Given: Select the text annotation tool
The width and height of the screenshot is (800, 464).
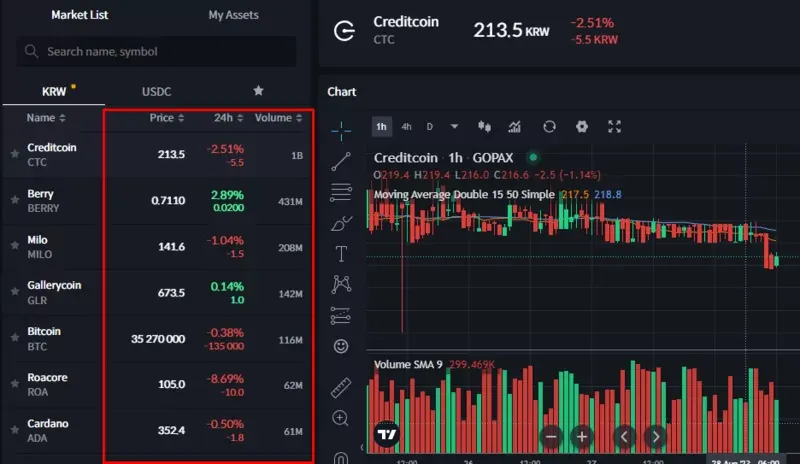Looking at the screenshot, I should pyautogui.click(x=341, y=254).
